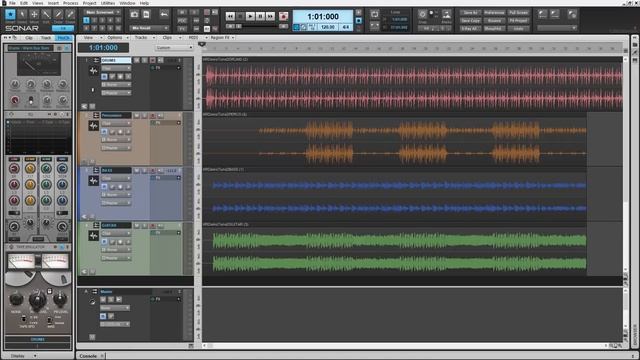Click the Save As button

click(470, 13)
